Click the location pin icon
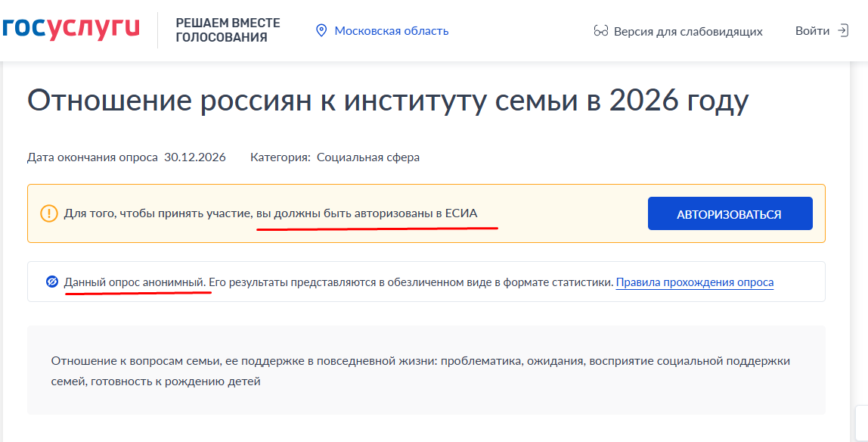This screenshot has height=442, width=868. click(321, 31)
